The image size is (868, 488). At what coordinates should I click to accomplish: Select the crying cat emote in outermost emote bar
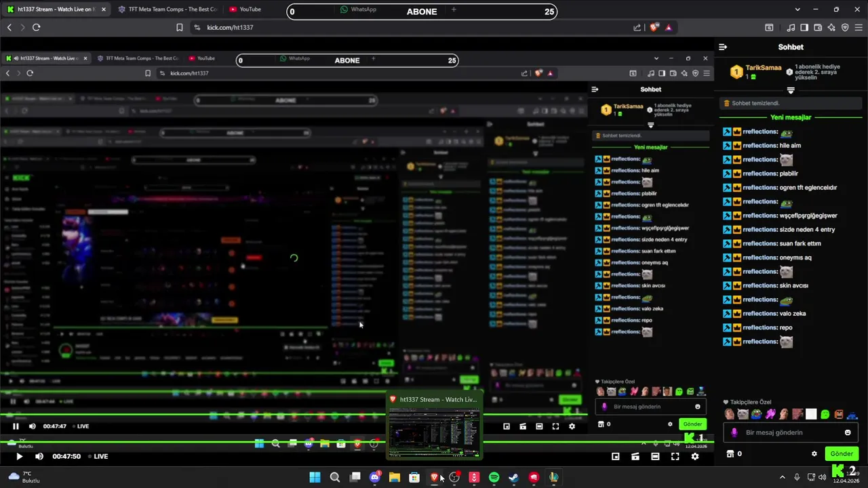click(743, 414)
